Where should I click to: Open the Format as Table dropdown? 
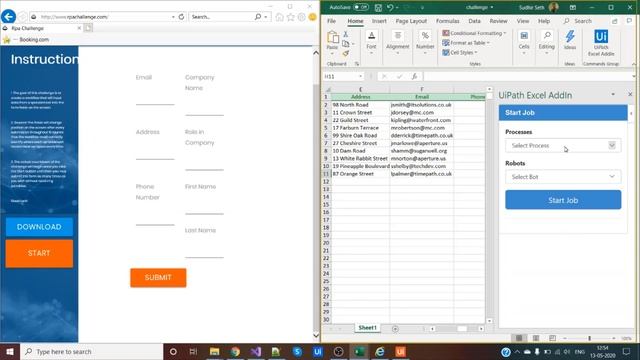click(466, 43)
